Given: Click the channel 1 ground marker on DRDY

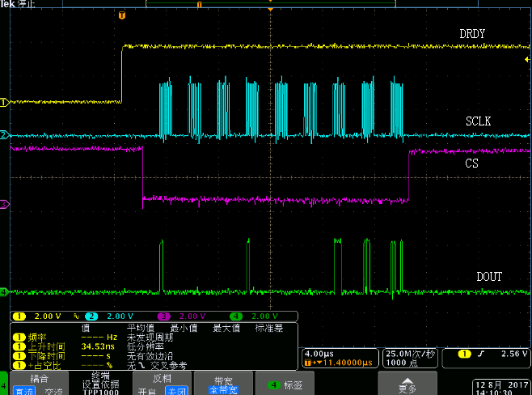Looking at the screenshot, I should pyautogui.click(x=4, y=103).
